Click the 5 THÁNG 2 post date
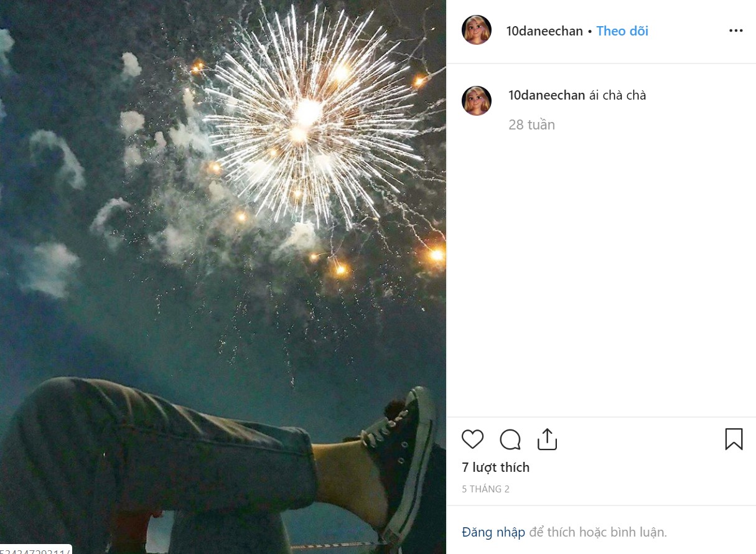756x554 pixels. pos(485,489)
